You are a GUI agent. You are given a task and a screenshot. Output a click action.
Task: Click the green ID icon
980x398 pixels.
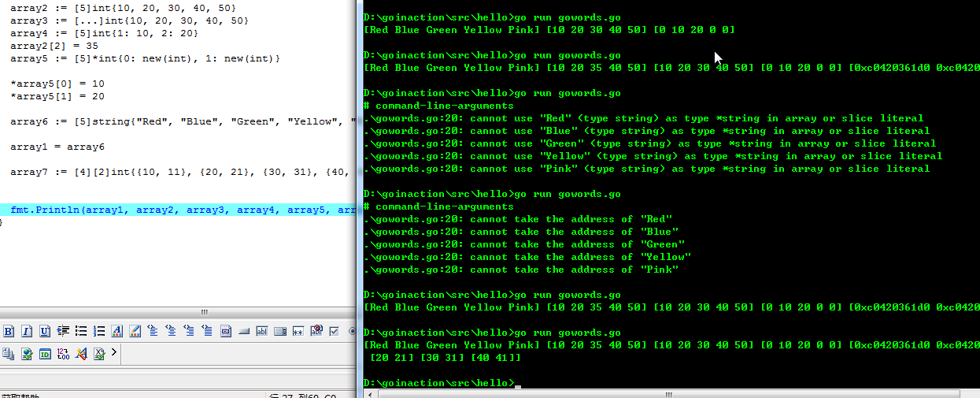tap(45, 354)
